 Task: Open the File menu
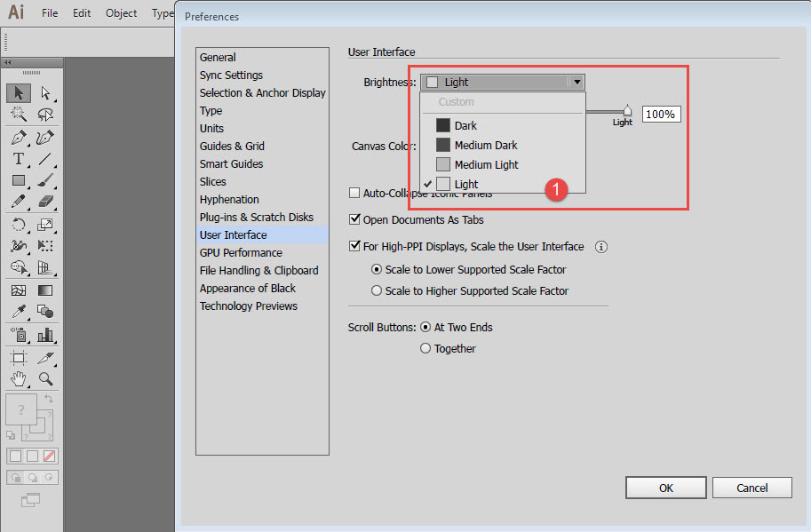tap(50, 13)
